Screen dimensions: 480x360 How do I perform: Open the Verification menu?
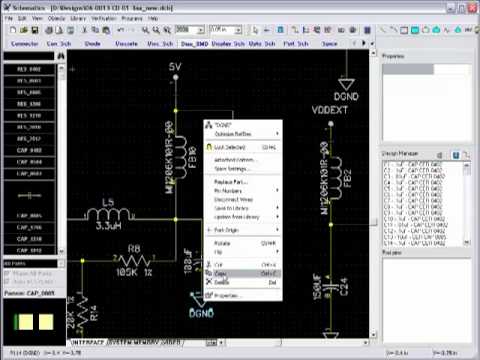tap(104, 18)
